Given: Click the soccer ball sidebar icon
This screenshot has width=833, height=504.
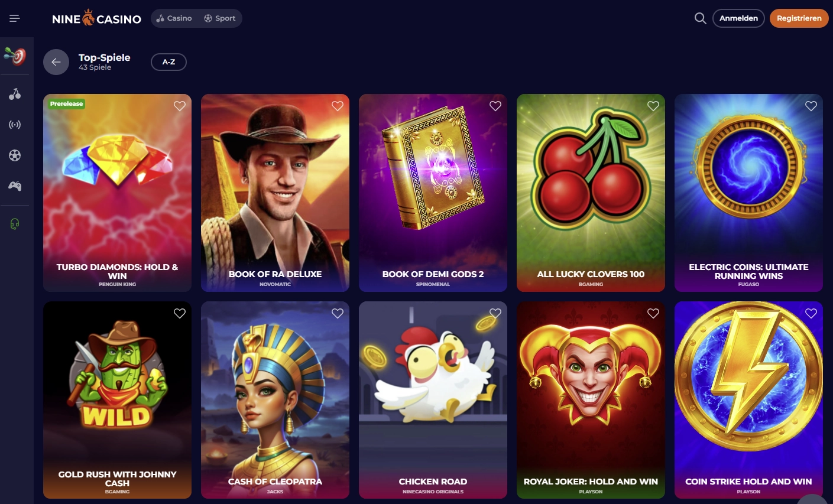Looking at the screenshot, I should click(15, 155).
